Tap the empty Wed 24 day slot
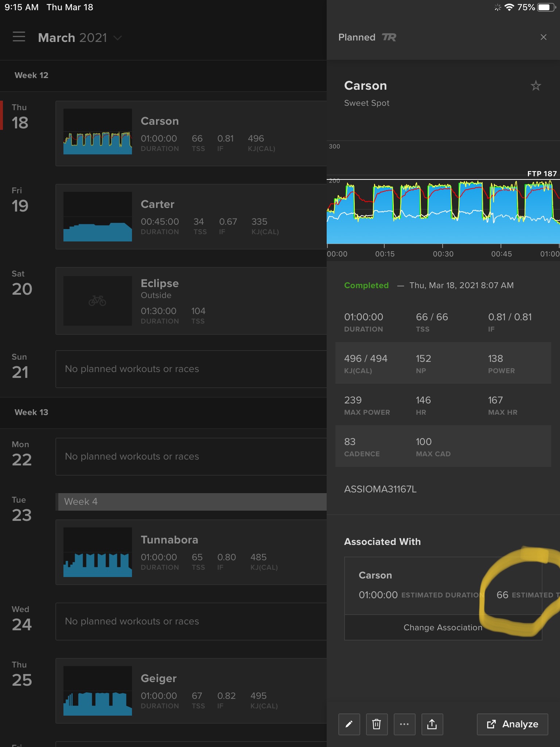Viewport: 560px width, 747px height. click(x=191, y=622)
